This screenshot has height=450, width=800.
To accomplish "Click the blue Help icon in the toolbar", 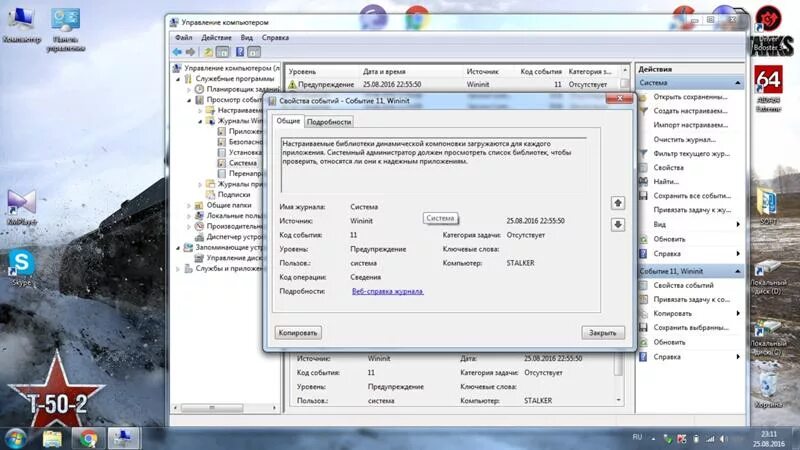I will 240,52.
